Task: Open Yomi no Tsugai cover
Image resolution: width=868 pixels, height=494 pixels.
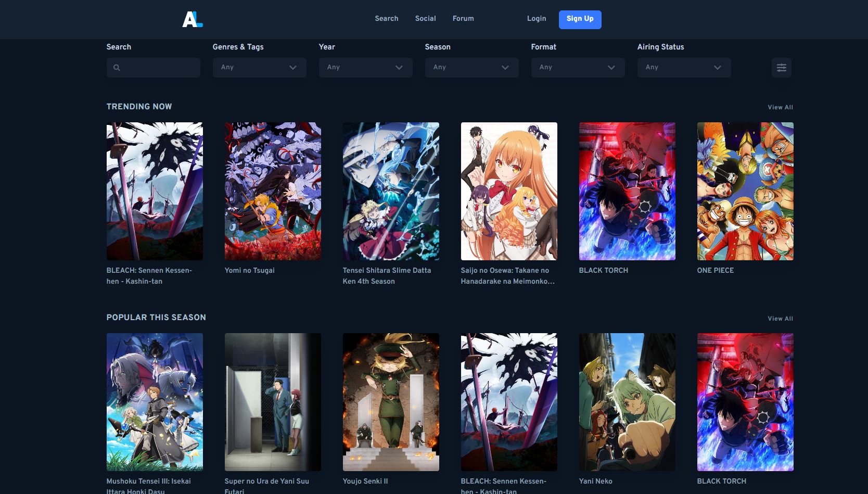Action: 273,191
